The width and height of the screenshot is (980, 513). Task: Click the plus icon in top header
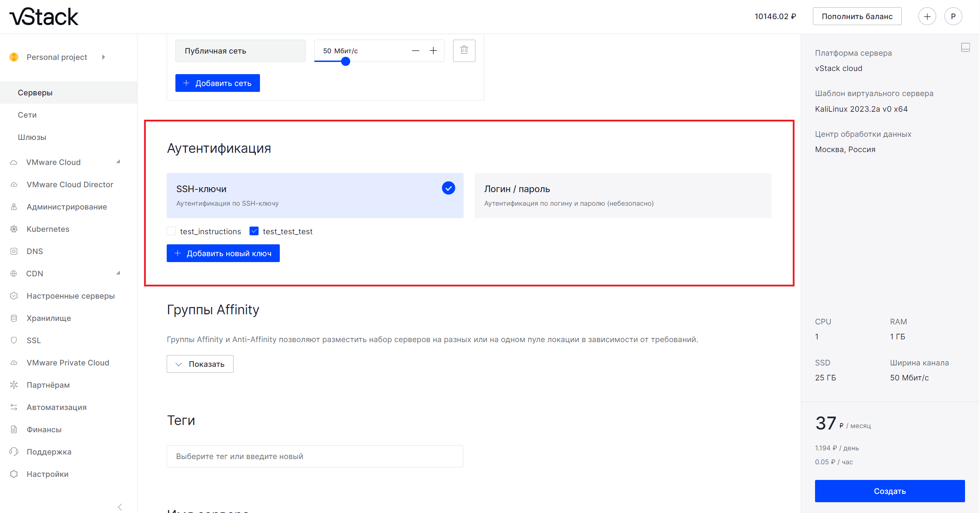[927, 16]
